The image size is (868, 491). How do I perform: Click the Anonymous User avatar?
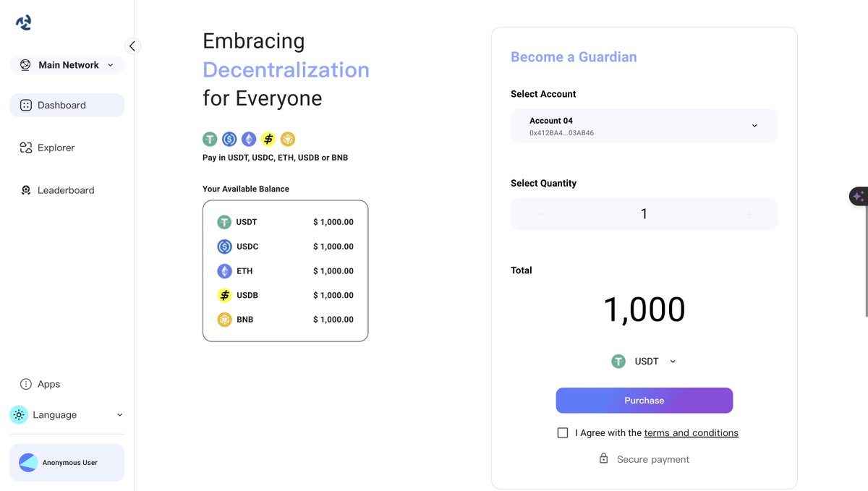[28, 463]
